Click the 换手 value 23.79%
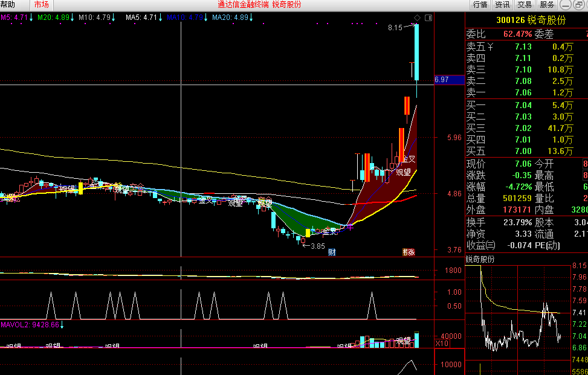Image resolution: width=588 pixels, height=375 pixels. coord(517,223)
